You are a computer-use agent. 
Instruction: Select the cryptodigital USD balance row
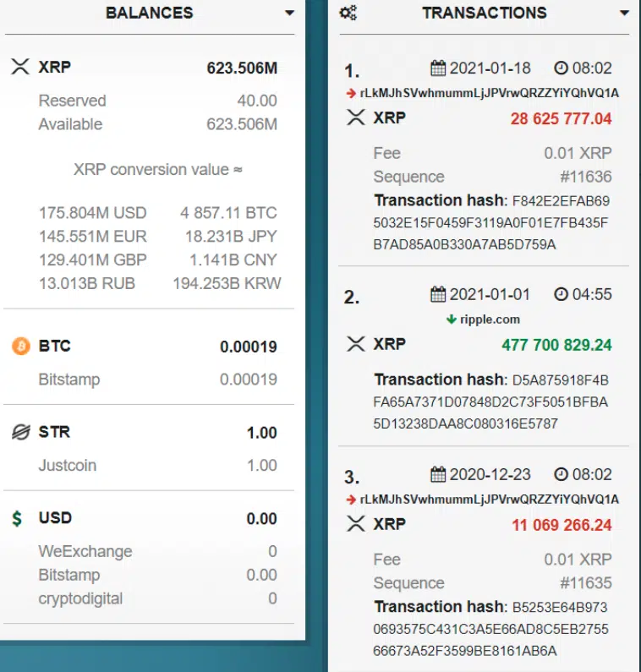coord(157,599)
